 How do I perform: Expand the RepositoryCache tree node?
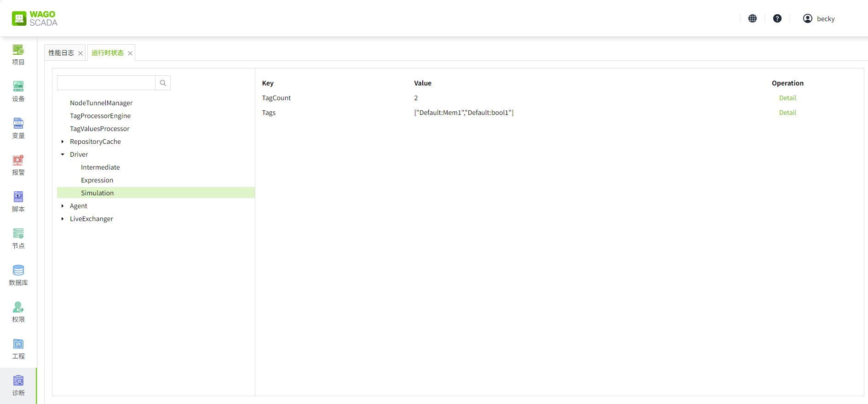(63, 142)
